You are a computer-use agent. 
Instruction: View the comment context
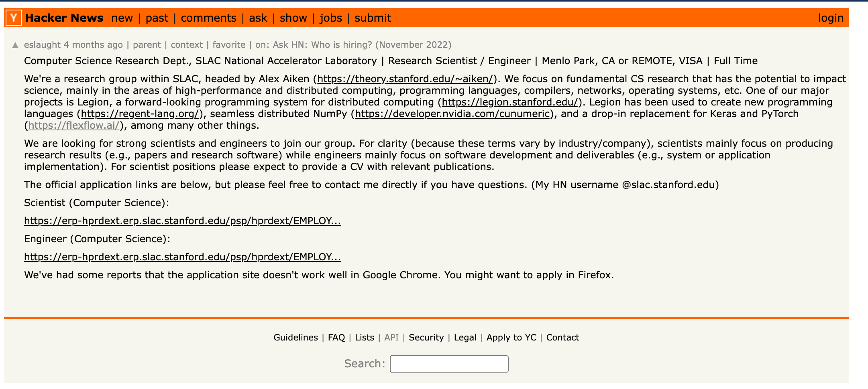tap(187, 45)
